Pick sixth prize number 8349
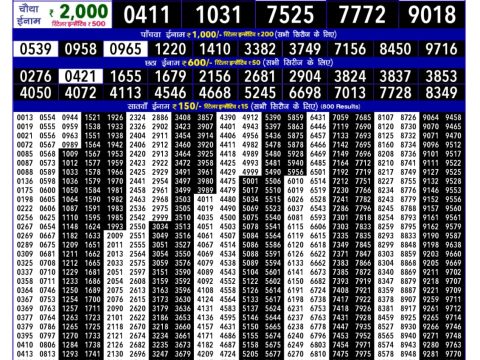480x360 pixels. (x=441, y=93)
